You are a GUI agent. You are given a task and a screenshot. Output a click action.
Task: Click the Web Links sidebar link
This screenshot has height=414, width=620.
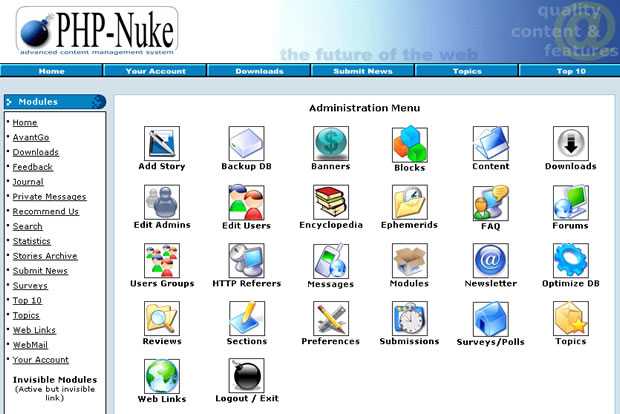34,330
